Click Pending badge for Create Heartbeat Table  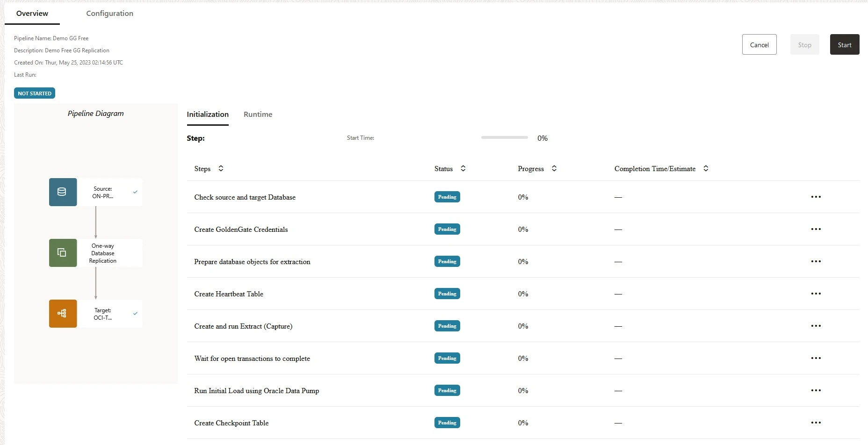pyautogui.click(x=447, y=294)
